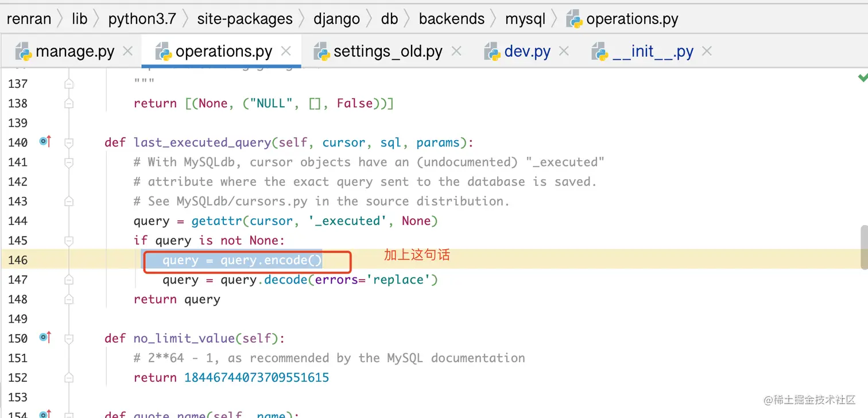
Task: Click the green inspection checkmark icon
Action: [862, 77]
